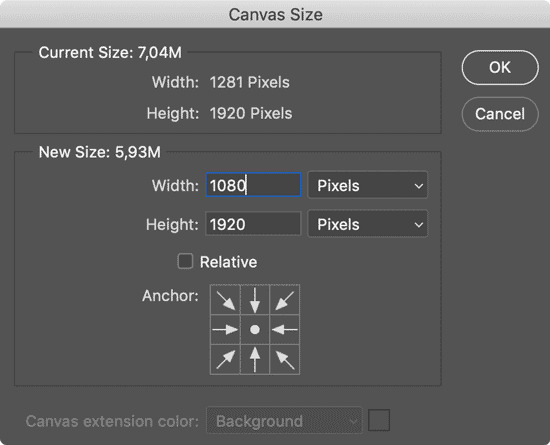This screenshot has height=445, width=550.
Task: Set anchor to bottom-right arrow
Action: tap(284, 359)
